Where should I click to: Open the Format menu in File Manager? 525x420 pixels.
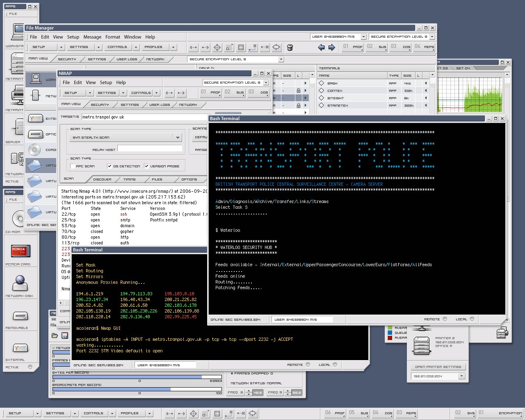click(113, 37)
